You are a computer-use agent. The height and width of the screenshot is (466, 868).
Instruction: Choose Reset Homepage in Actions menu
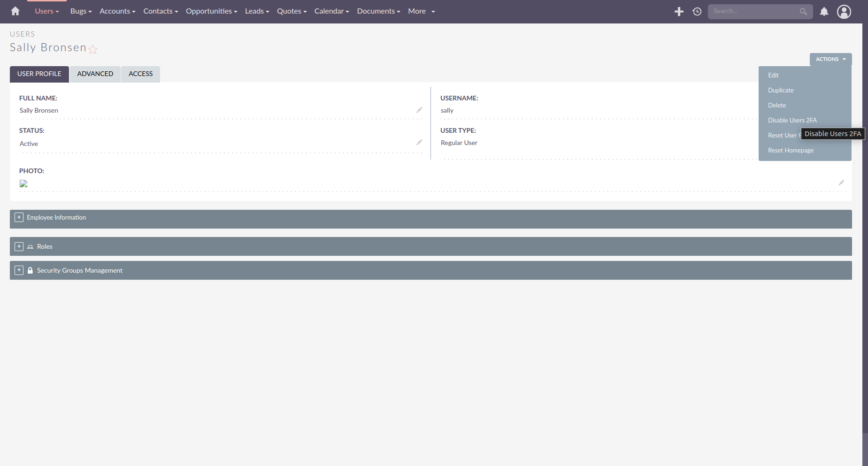click(791, 150)
